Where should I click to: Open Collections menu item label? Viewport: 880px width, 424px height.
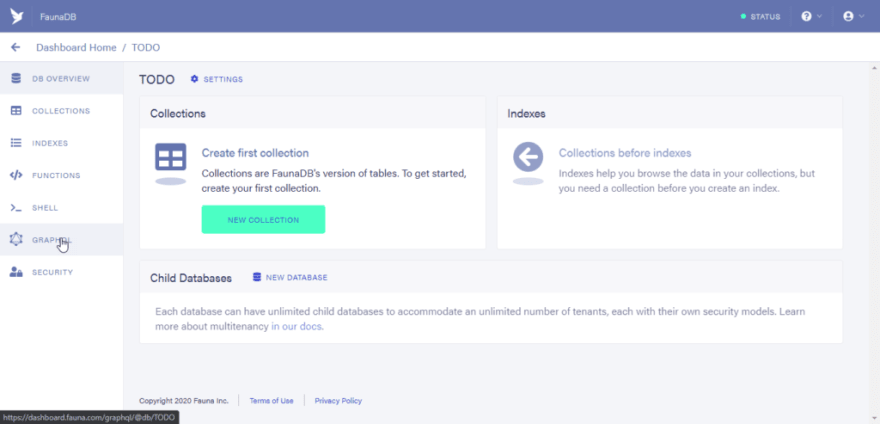(x=61, y=111)
